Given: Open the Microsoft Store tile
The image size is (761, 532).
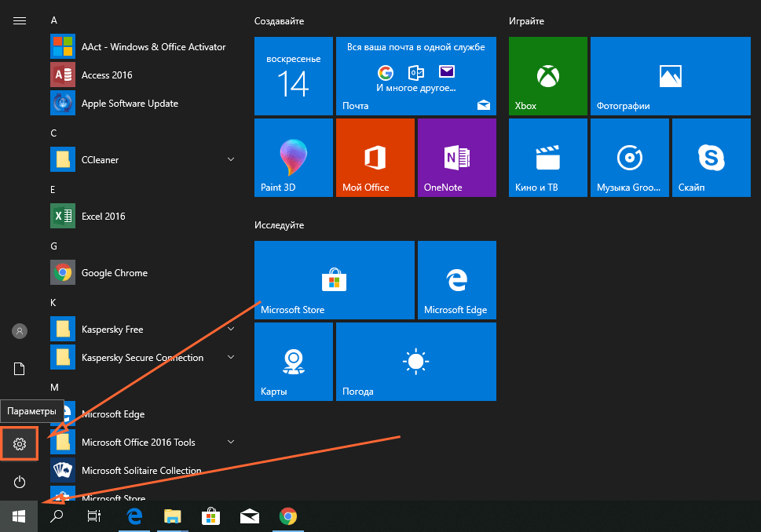Looking at the screenshot, I should point(335,280).
